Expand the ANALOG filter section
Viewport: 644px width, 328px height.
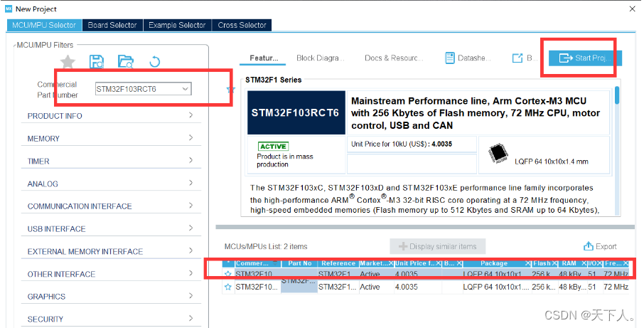point(111,184)
